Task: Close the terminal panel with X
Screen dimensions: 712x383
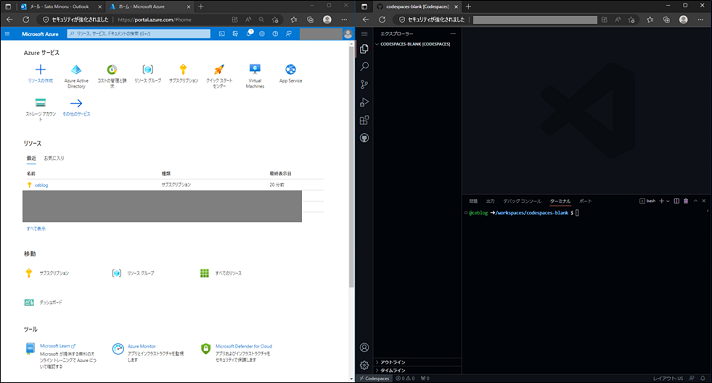Action: (x=704, y=201)
